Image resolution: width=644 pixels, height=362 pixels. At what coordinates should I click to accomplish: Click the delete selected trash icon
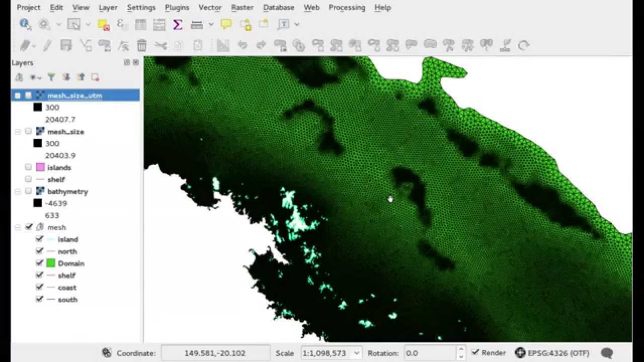coord(142,45)
